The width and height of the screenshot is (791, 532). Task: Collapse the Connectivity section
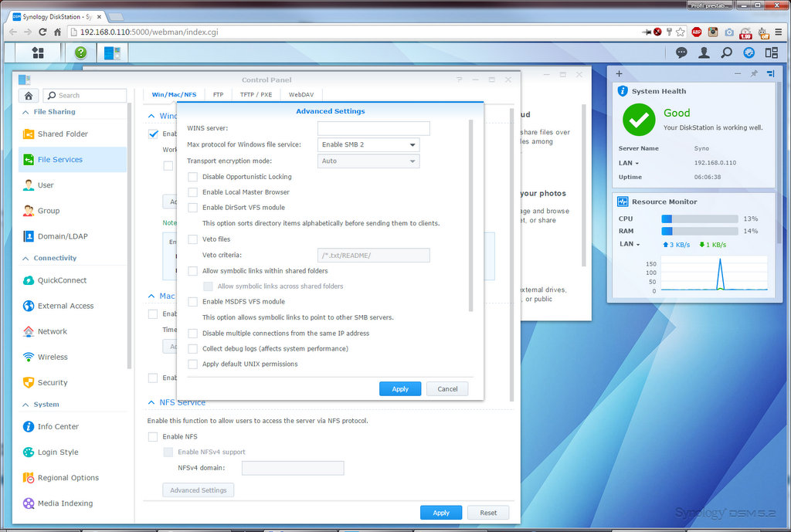pyautogui.click(x=25, y=258)
